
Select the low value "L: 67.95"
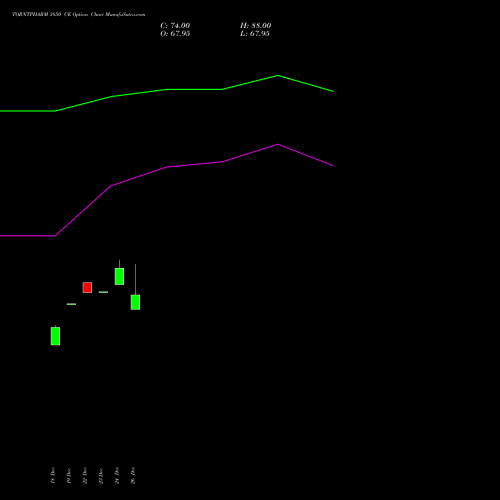255,34
